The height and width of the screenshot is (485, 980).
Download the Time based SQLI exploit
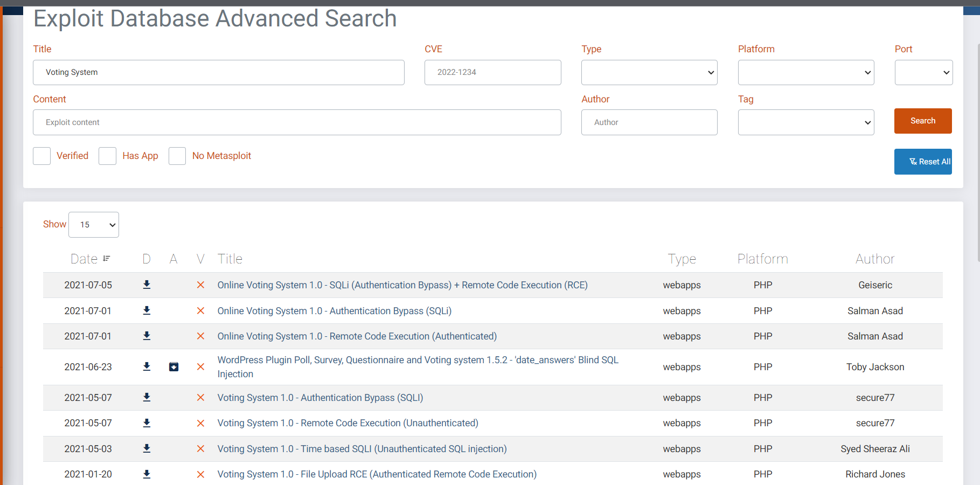147,448
